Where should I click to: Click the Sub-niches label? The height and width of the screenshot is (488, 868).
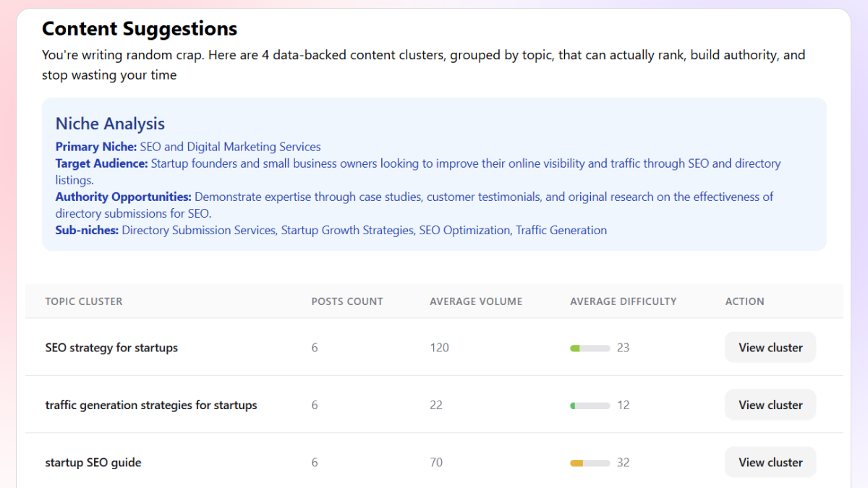tap(87, 231)
